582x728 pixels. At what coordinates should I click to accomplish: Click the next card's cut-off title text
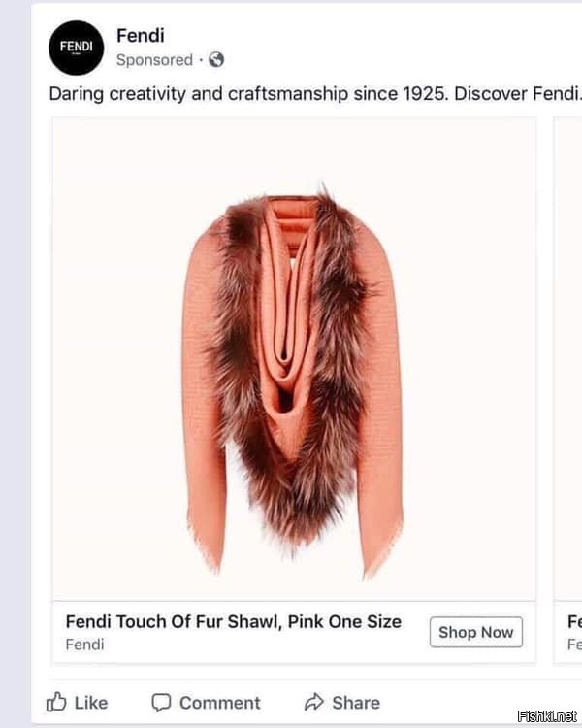[574, 621]
